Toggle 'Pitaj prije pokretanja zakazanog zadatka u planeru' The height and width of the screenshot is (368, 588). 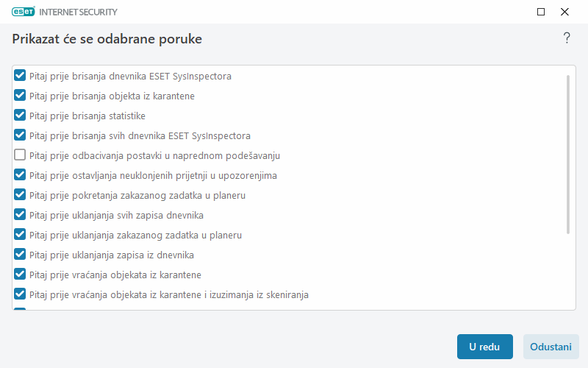pos(21,195)
